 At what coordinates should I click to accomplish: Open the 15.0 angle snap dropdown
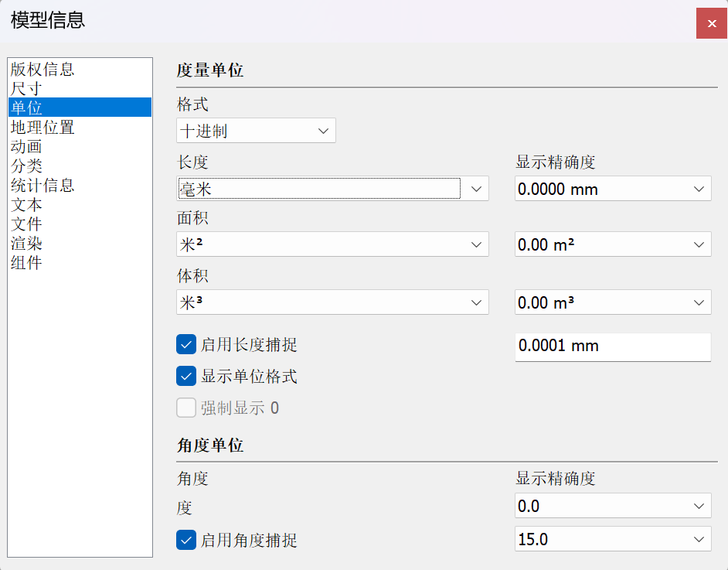613,540
